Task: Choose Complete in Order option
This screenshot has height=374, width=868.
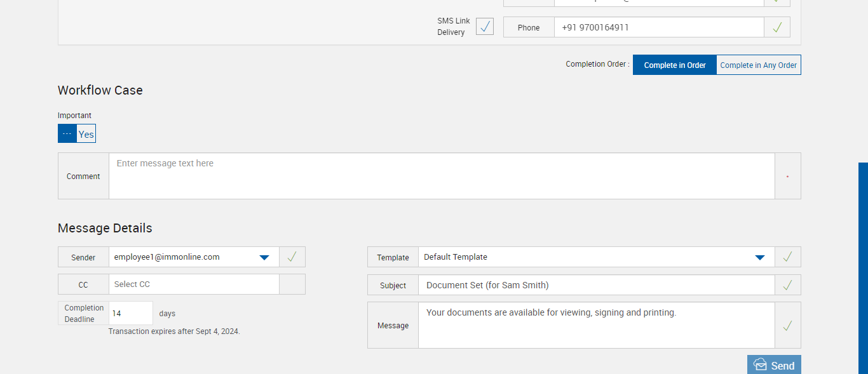Action: click(x=675, y=65)
